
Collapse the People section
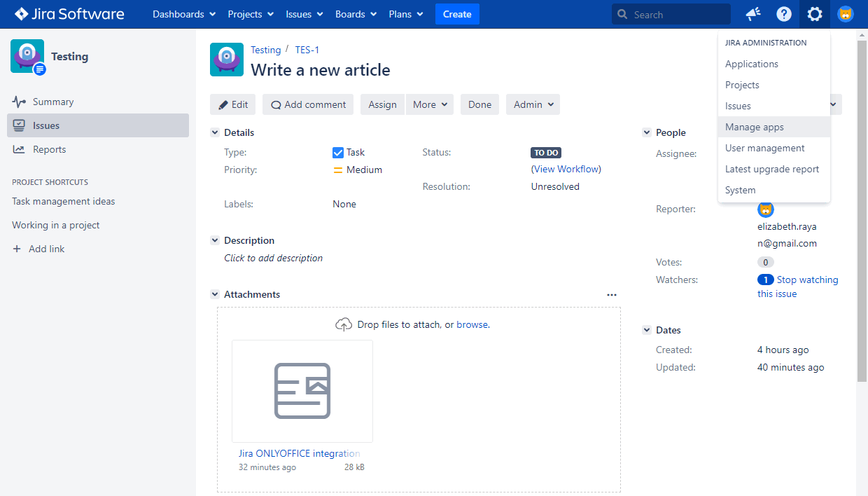[647, 132]
